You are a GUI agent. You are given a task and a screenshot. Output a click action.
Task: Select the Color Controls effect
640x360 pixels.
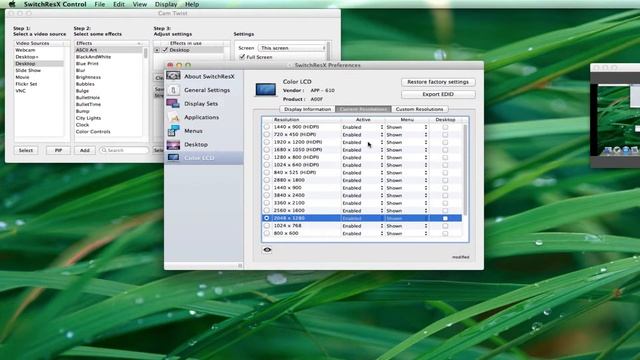coord(93,131)
